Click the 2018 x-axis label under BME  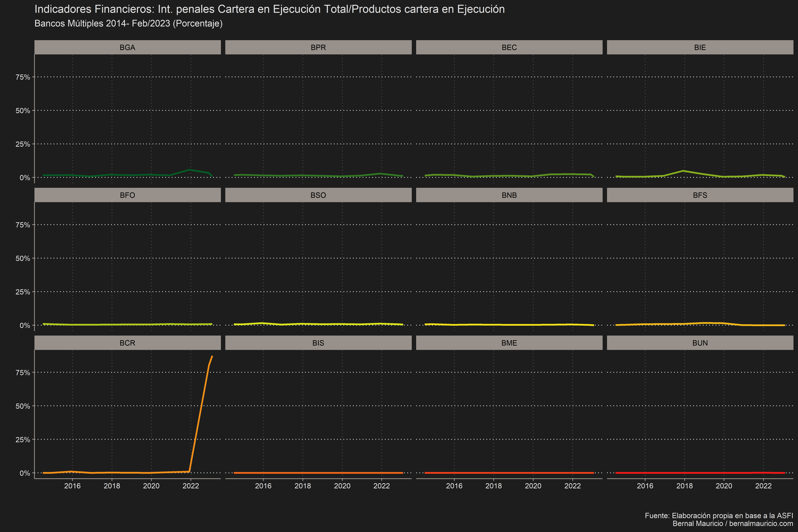pos(494,486)
